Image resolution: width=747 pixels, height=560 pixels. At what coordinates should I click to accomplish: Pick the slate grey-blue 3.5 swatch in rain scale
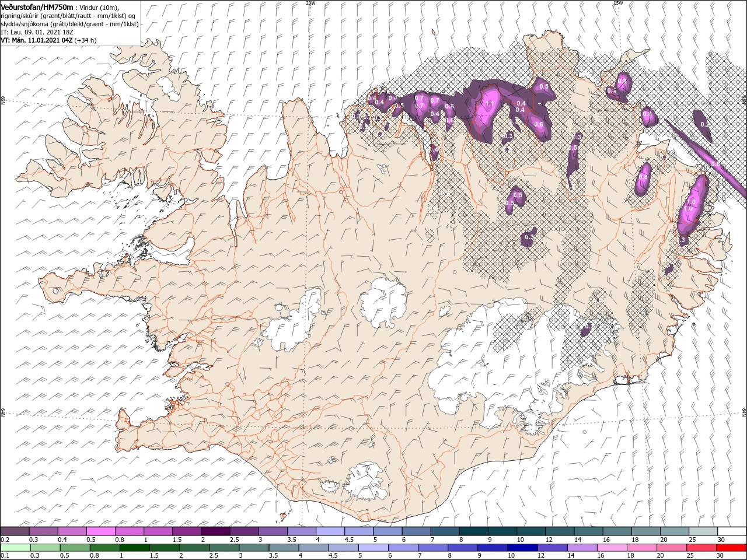(x=284, y=548)
